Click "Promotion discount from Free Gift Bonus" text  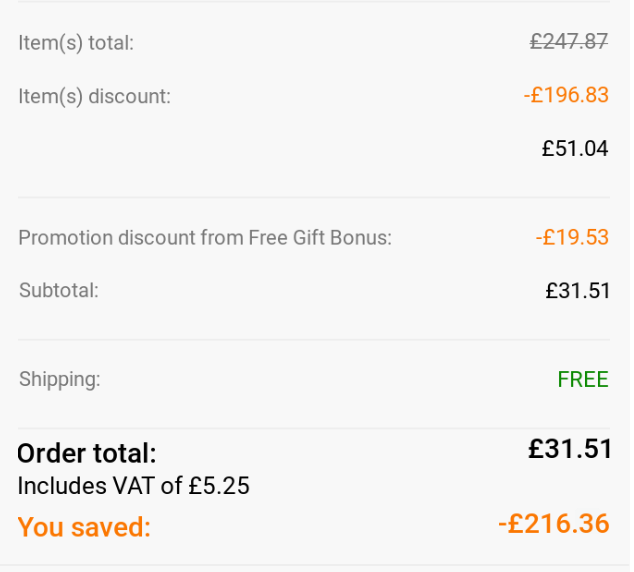click(x=205, y=238)
